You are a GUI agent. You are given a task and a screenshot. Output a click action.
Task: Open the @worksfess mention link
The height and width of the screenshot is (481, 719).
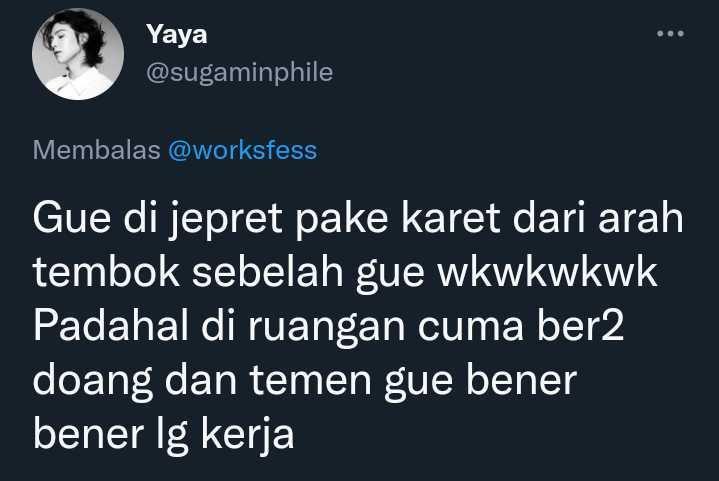243,150
